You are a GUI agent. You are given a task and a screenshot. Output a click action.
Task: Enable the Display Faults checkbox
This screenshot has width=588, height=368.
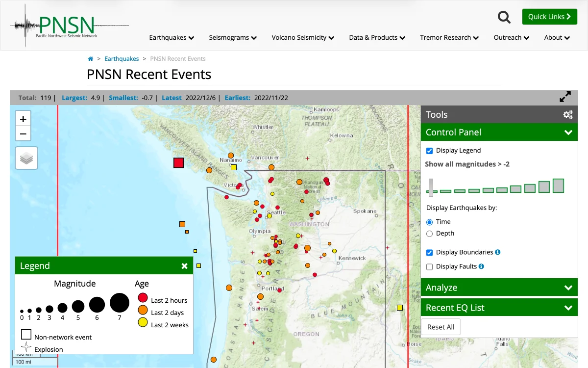coord(430,266)
